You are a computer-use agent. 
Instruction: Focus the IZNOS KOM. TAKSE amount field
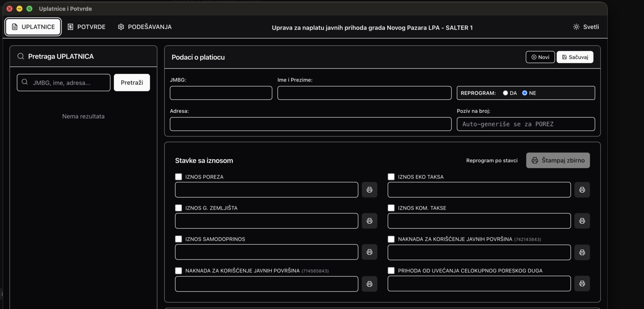tap(479, 221)
